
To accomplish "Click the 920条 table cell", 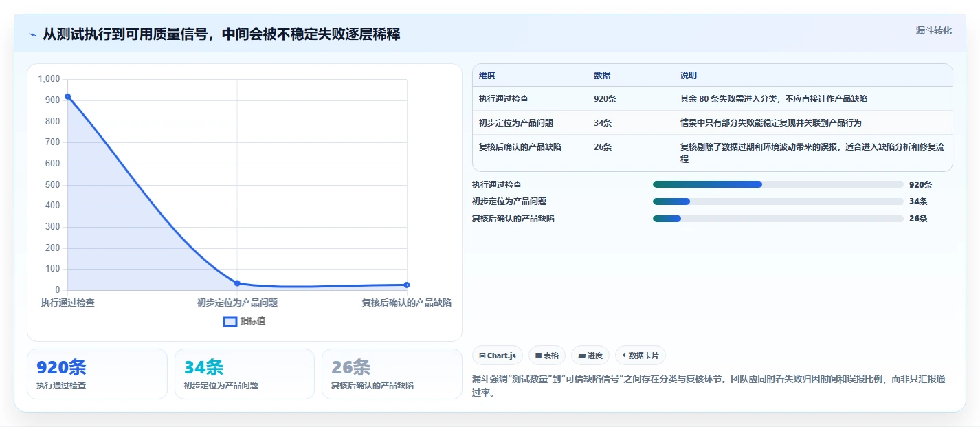I will click(x=605, y=99).
